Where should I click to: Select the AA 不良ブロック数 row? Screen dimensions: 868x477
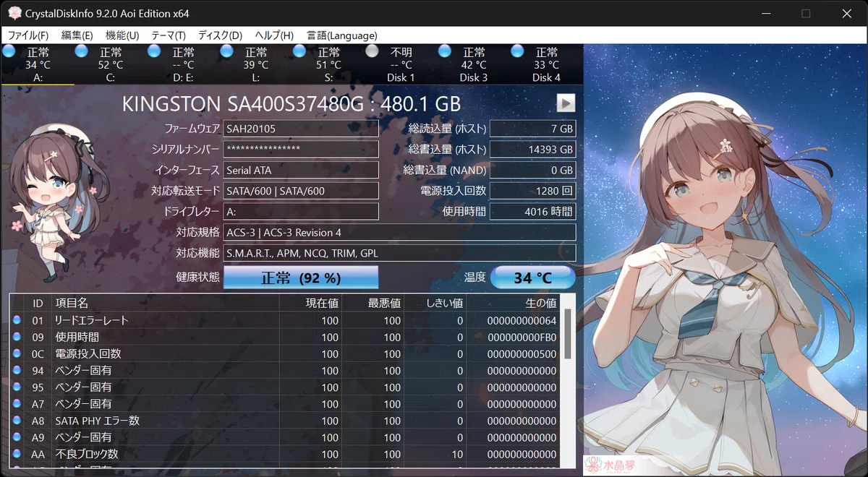coord(285,455)
